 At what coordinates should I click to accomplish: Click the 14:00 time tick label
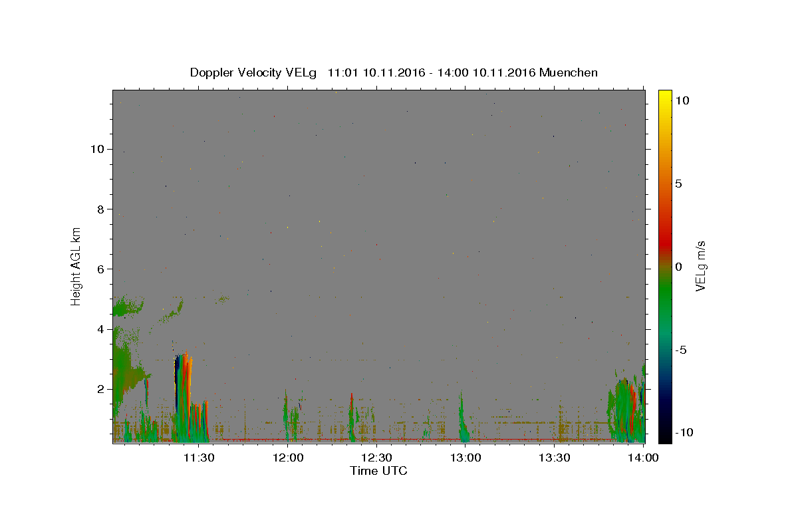644,458
